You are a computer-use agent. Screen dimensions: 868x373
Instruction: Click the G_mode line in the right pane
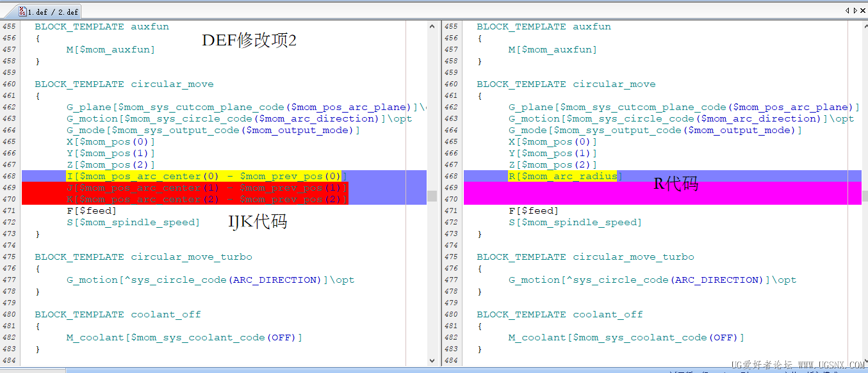click(x=655, y=130)
